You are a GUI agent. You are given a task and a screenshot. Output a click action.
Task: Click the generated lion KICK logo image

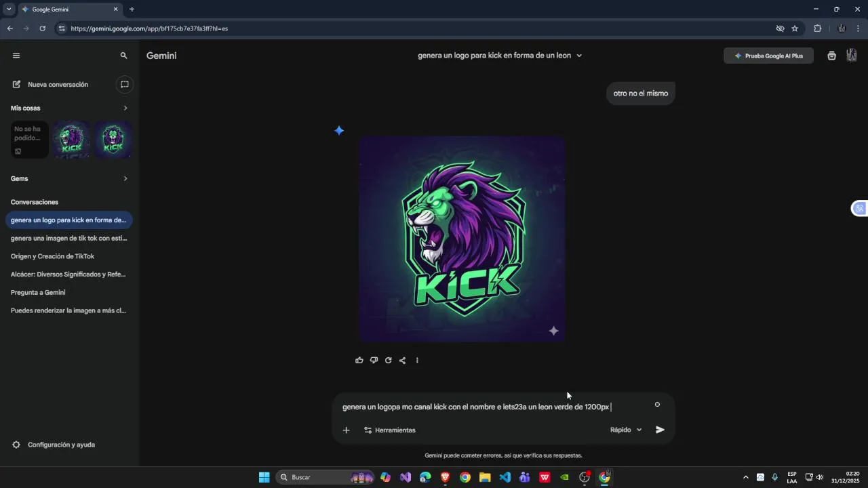point(462,239)
